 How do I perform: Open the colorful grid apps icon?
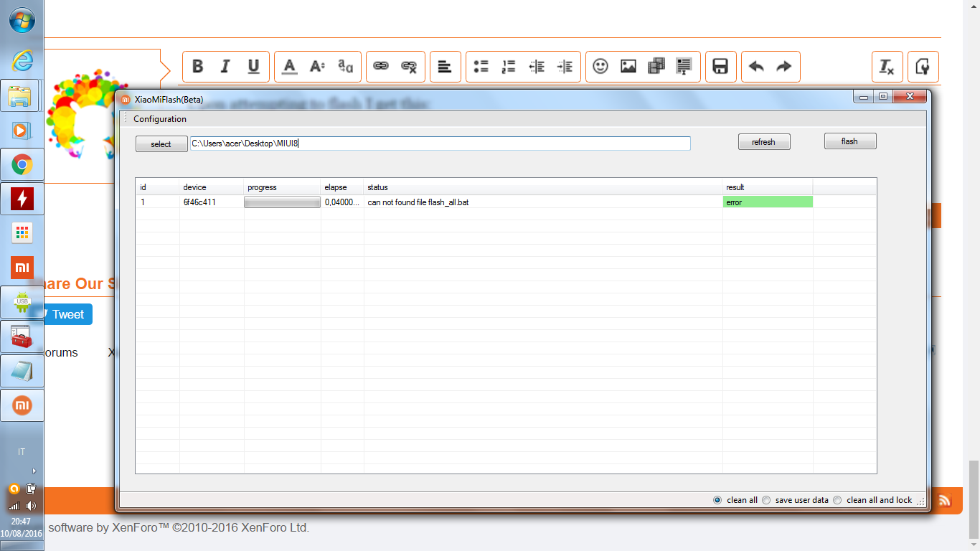click(x=22, y=233)
